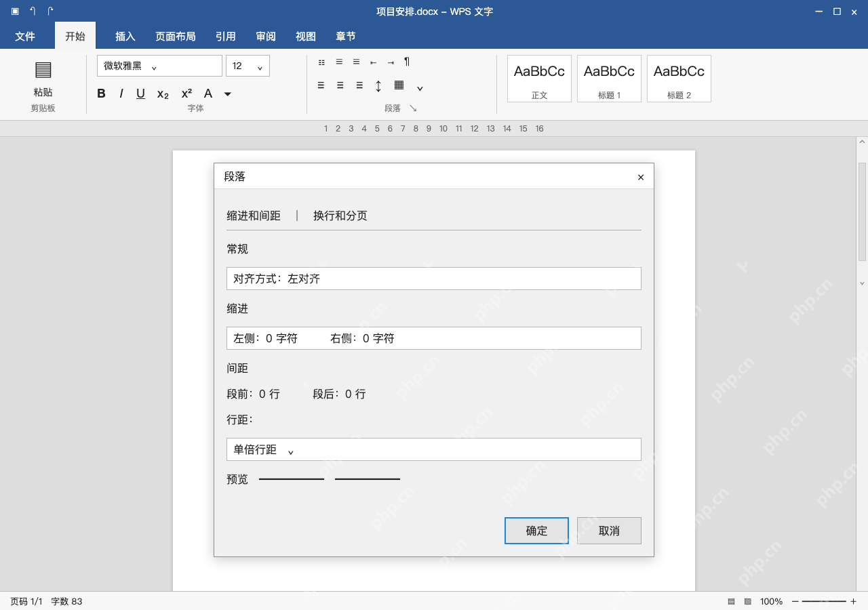Cancel the dialog with 取消
Screen dimensions: 868x610
tap(609, 531)
